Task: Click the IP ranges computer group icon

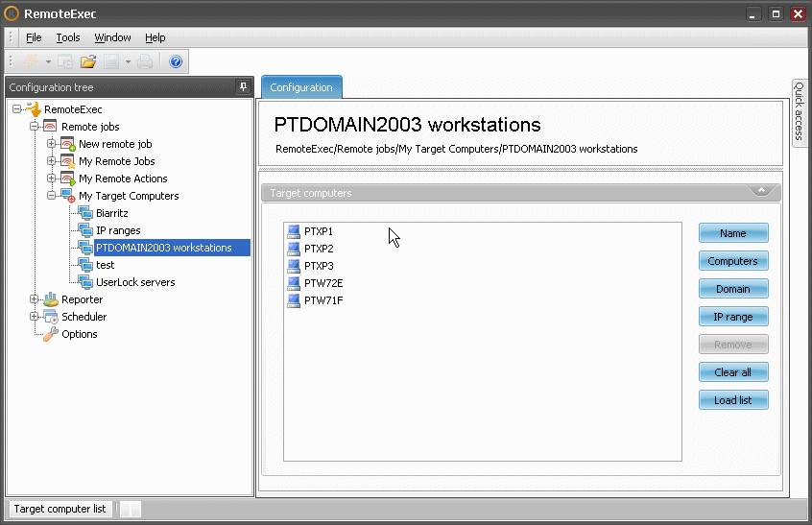Action: pyautogui.click(x=85, y=230)
